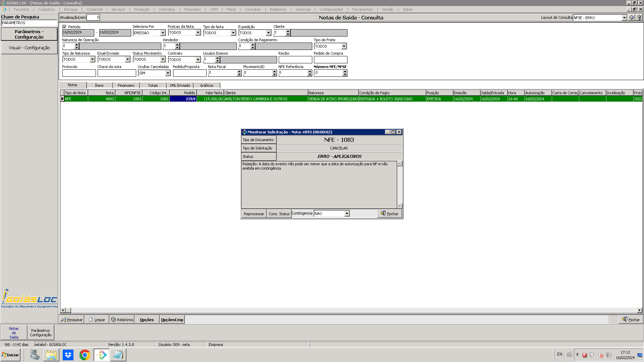Expand the Email Enviado dropdown
The height and width of the screenshot is (362, 644).
(x=127, y=59)
